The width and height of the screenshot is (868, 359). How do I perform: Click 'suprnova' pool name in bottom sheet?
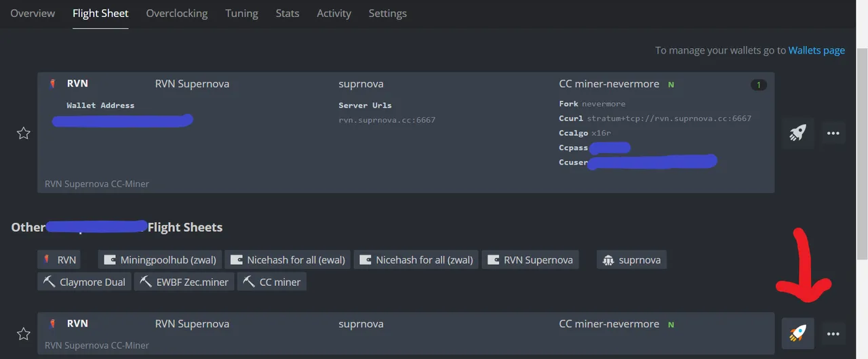pyautogui.click(x=361, y=324)
